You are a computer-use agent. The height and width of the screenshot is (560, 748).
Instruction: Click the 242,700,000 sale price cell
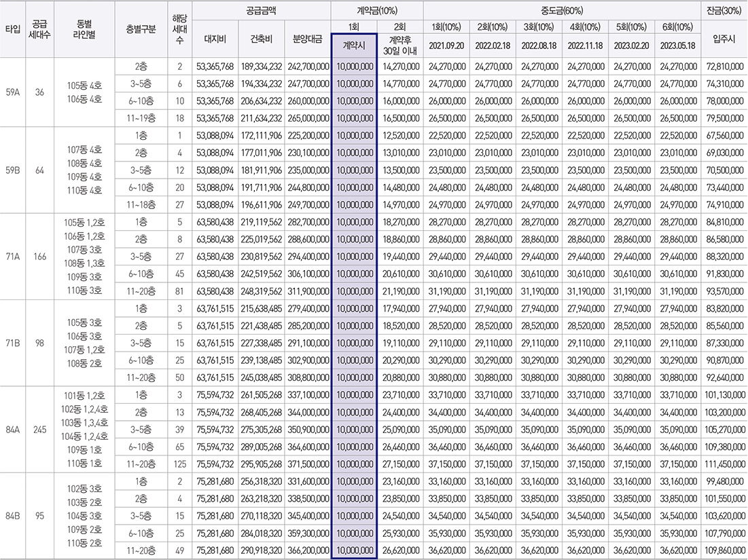pos(308,67)
